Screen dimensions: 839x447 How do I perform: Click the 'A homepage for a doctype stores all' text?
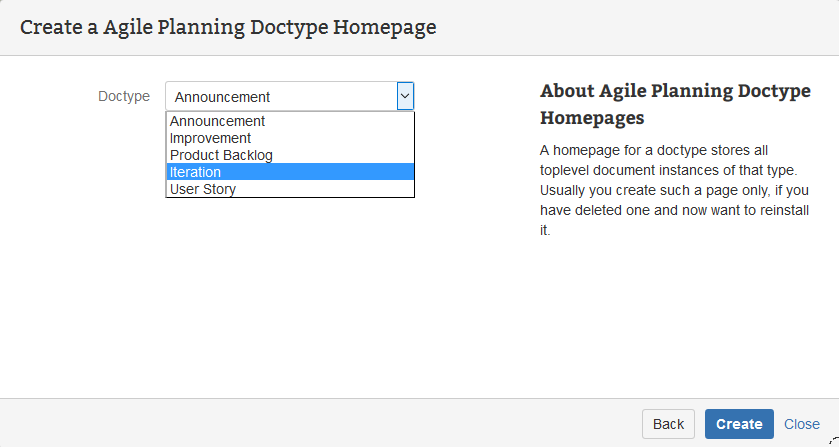click(x=654, y=150)
